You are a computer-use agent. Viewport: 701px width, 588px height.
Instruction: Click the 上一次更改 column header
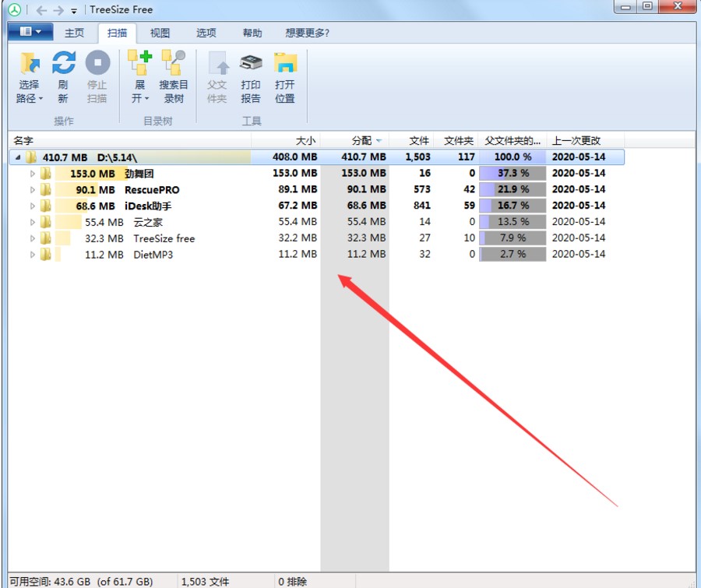576,141
